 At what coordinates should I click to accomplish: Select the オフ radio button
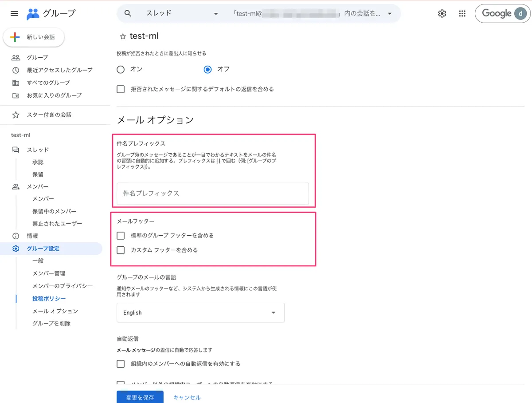coord(207,70)
